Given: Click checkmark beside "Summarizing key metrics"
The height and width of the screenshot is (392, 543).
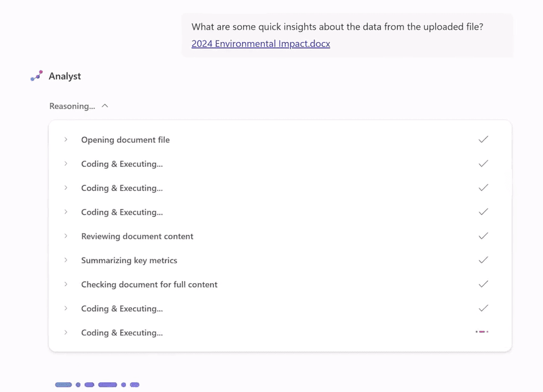Looking at the screenshot, I should (x=483, y=260).
